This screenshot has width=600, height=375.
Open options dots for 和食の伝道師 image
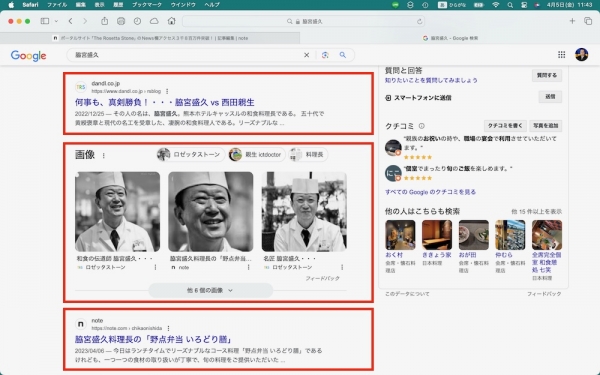[155, 267]
